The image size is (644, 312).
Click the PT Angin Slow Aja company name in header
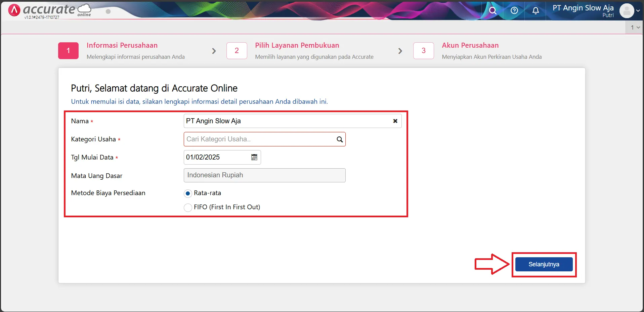[x=583, y=8]
